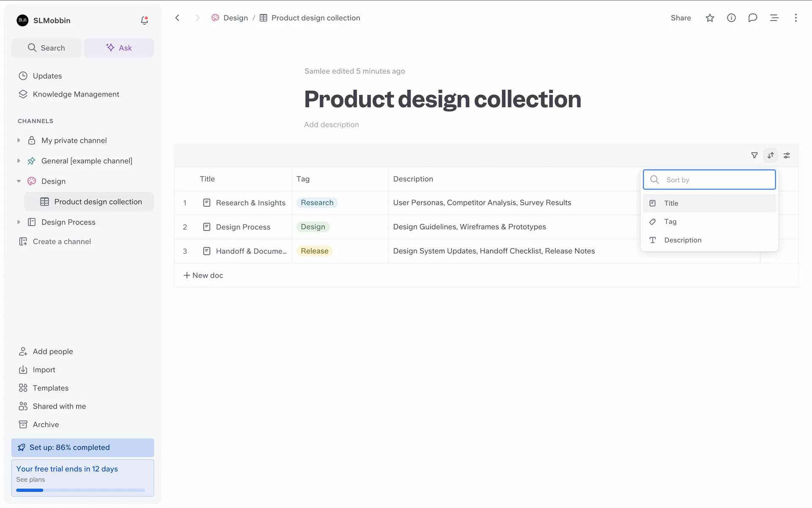Viewport: 812px width, 508px height.
Task: Collapse the Design channel
Action: (19, 181)
